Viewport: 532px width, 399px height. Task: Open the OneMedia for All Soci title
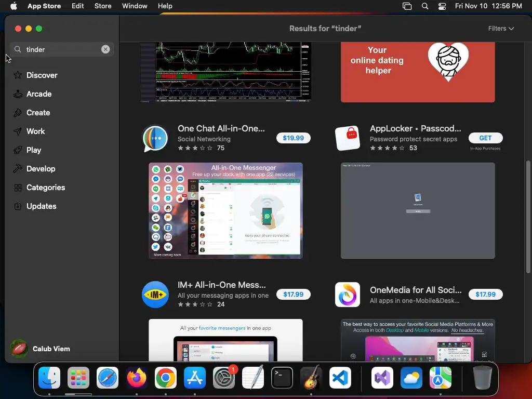pyautogui.click(x=416, y=290)
